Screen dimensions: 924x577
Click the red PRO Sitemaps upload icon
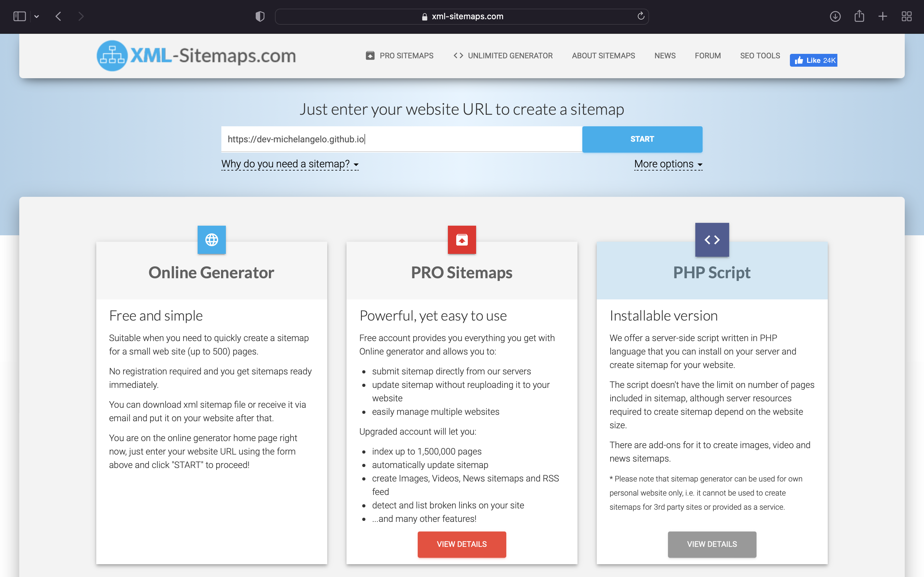point(462,240)
